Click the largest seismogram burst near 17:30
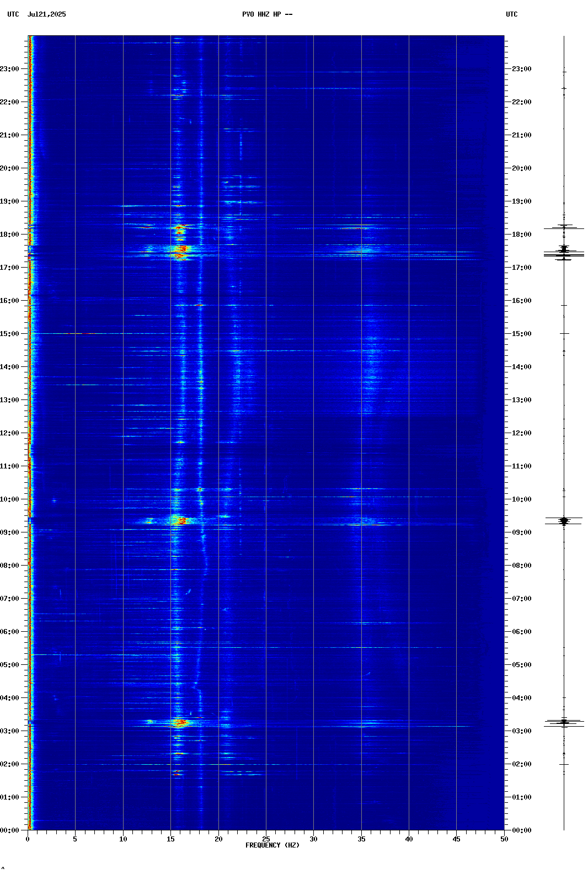This screenshot has height=874, width=588. pyautogui.click(x=564, y=253)
